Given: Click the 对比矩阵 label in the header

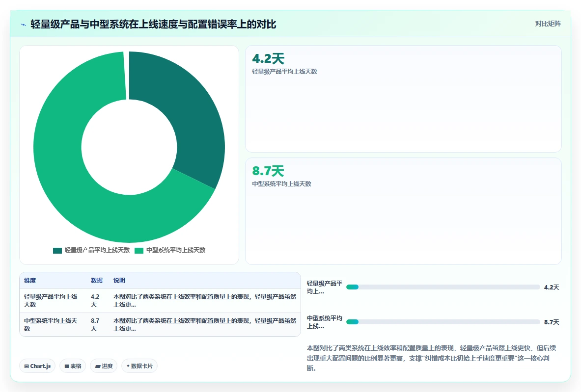Looking at the screenshot, I should (x=548, y=24).
